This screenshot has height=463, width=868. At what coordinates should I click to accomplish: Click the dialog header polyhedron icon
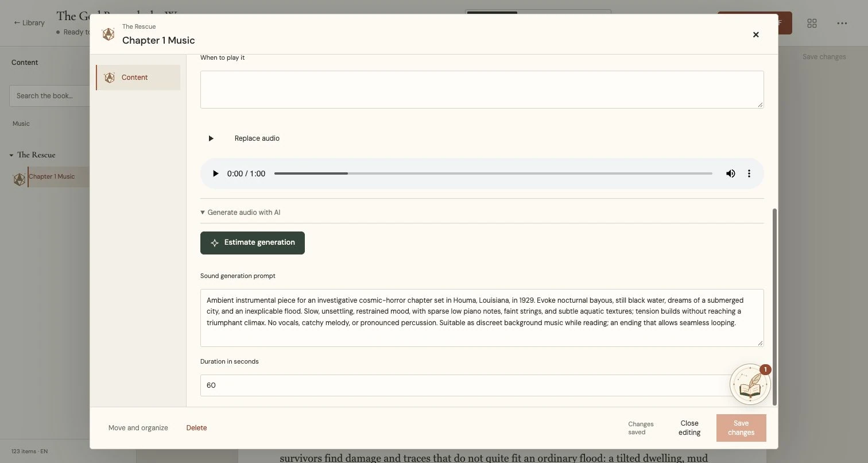[108, 34]
